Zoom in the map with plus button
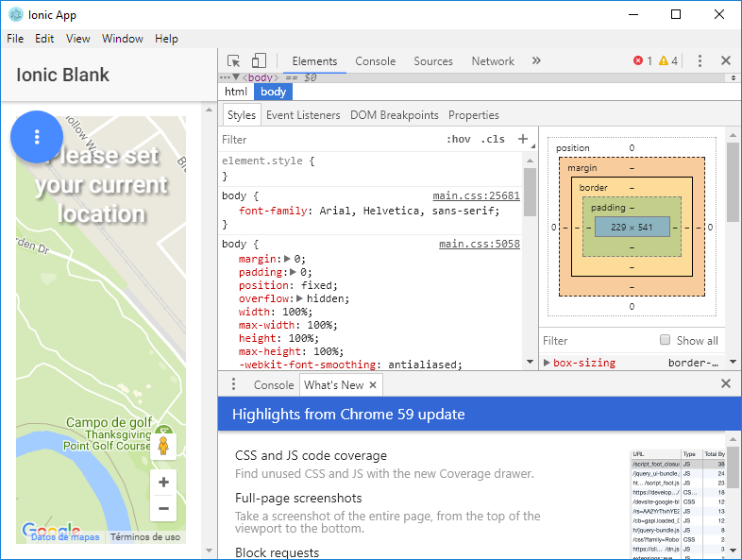This screenshot has width=742, height=560. 163,483
